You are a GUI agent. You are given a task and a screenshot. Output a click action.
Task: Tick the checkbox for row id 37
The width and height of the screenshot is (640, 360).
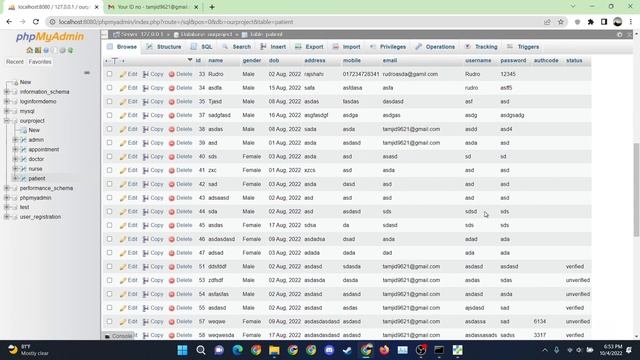click(x=109, y=116)
